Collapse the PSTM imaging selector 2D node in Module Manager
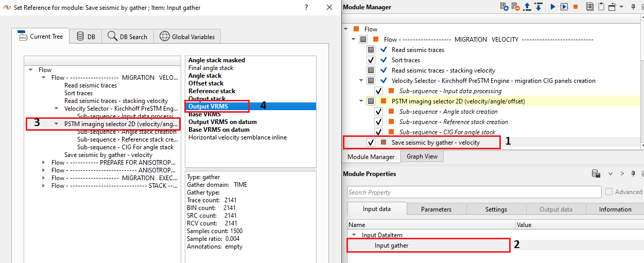The width and height of the screenshot is (644, 263). click(x=361, y=101)
